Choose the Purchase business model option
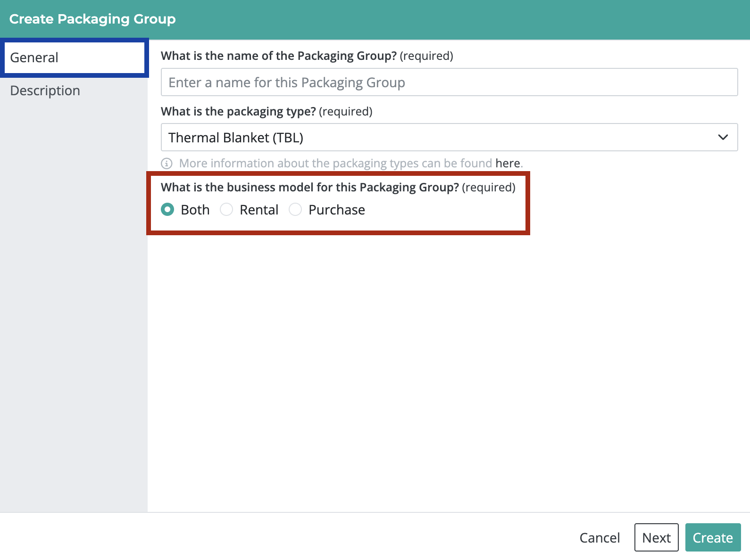This screenshot has width=750, height=560. (295, 209)
